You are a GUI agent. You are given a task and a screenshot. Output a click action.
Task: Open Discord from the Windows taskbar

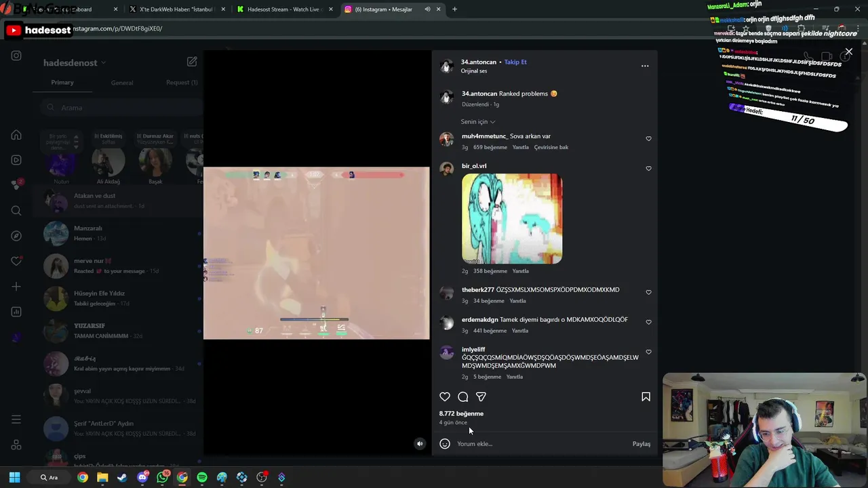(142, 477)
